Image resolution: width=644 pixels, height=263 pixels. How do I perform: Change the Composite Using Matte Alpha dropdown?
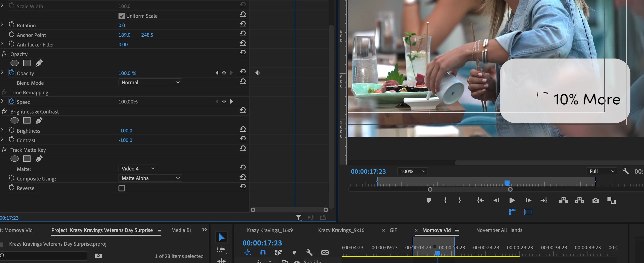(x=150, y=178)
